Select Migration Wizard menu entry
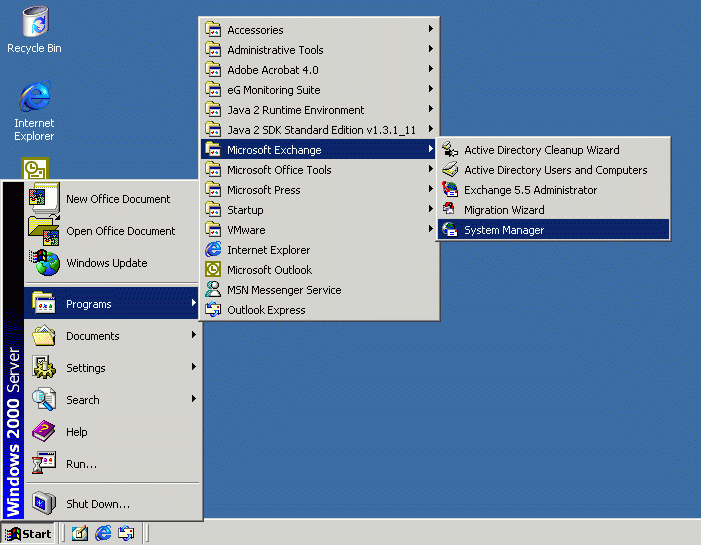This screenshot has height=545, width=701. pyautogui.click(x=553, y=210)
